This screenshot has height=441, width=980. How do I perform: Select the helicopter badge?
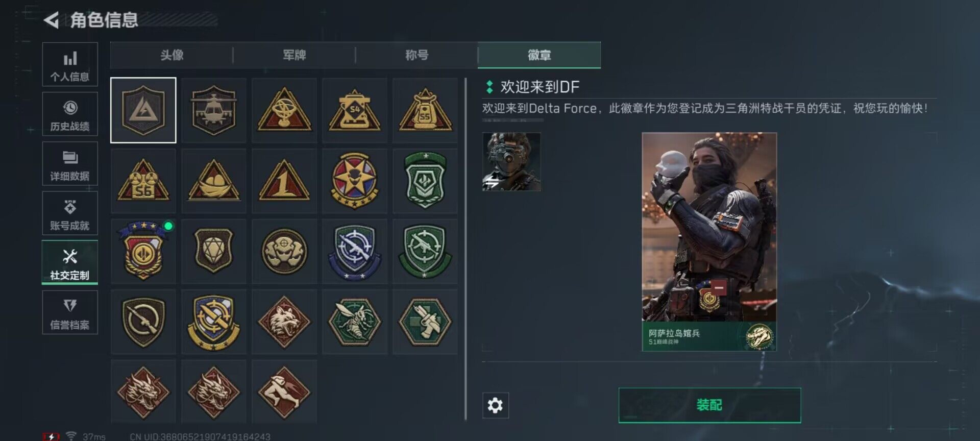pos(213,110)
